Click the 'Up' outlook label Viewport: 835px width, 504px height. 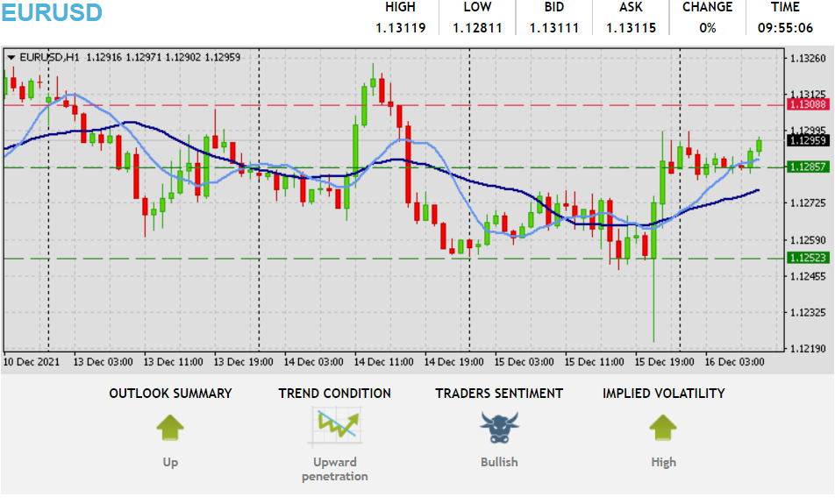click(170, 462)
